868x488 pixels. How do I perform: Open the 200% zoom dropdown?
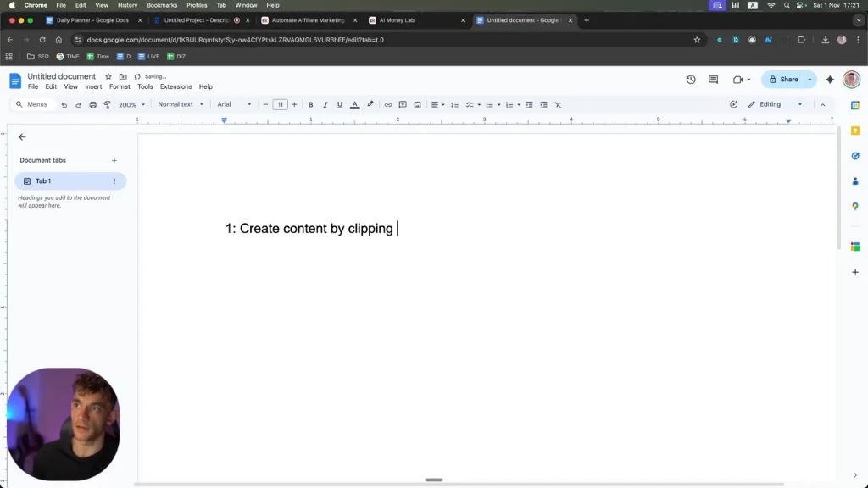click(x=131, y=104)
